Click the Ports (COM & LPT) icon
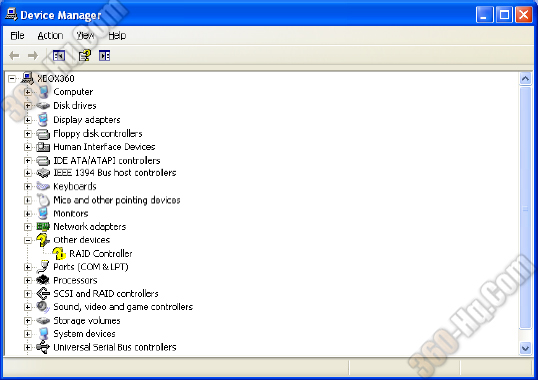538x380 pixels. click(x=43, y=267)
